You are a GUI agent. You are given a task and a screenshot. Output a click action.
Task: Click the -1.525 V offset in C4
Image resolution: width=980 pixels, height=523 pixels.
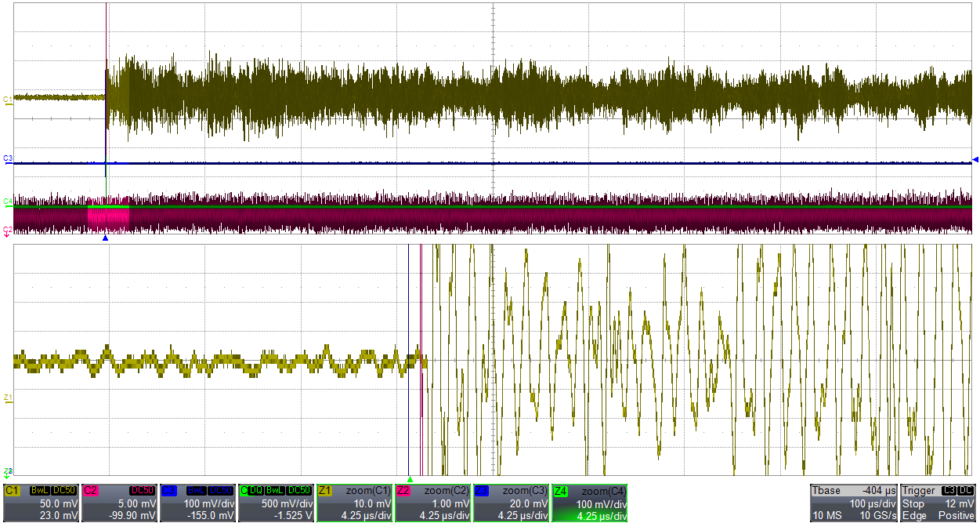(x=294, y=515)
